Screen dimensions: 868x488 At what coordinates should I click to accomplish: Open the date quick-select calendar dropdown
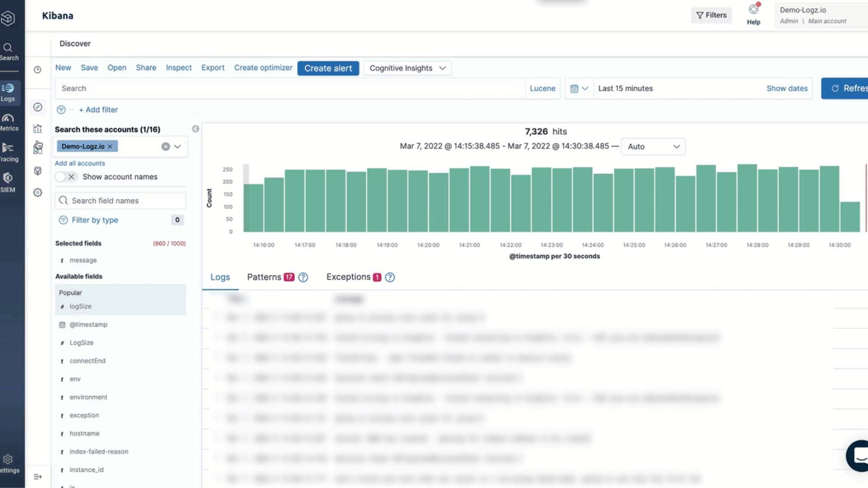point(579,89)
